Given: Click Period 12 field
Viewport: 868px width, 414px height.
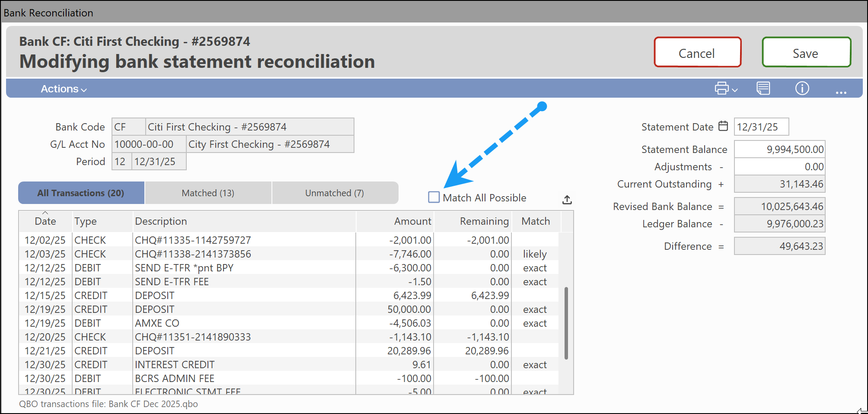Looking at the screenshot, I should 121,161.
